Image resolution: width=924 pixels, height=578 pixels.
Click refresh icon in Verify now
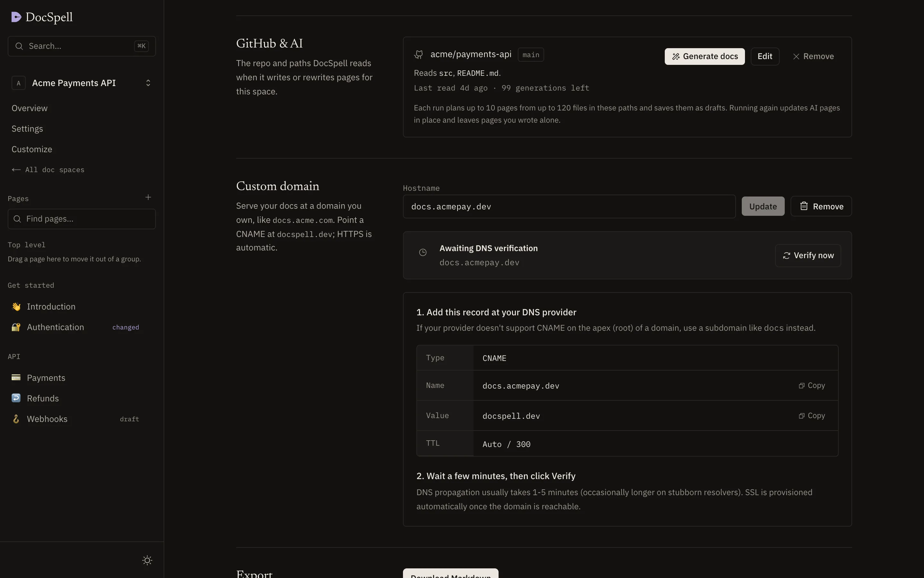point(787,256)
